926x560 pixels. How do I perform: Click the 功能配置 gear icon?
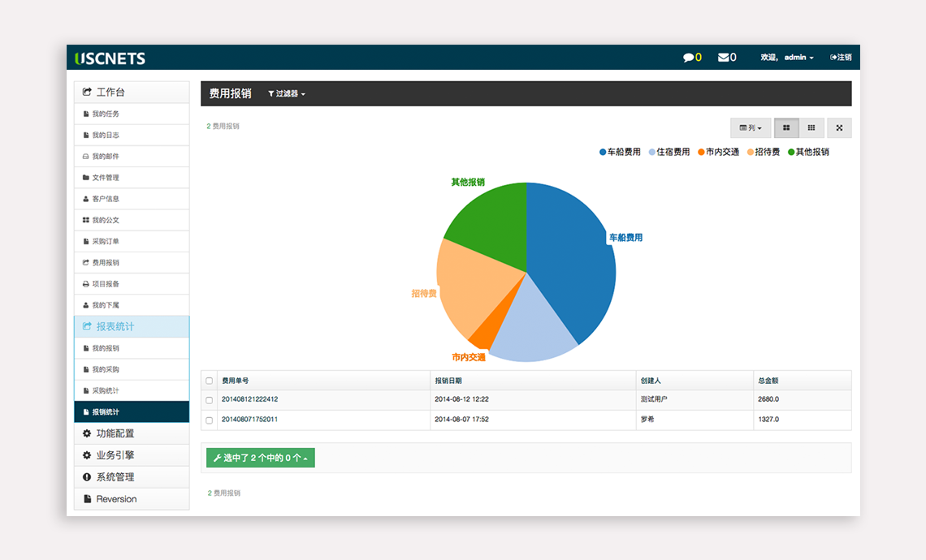click(x=87, y=433)
